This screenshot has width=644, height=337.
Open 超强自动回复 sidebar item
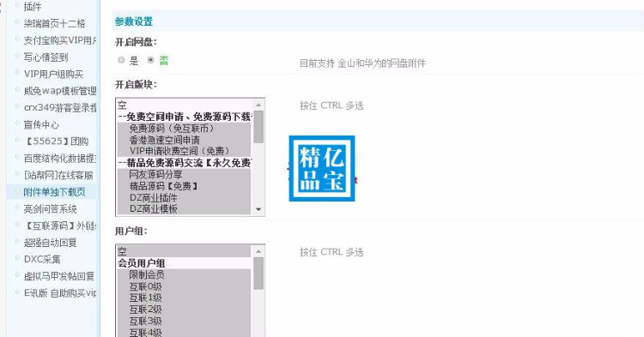[x=50, y=243]
